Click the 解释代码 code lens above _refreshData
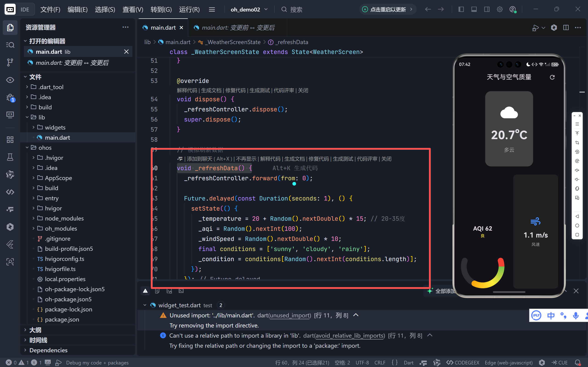Screen dimensions: 588x367 tap(270, 159)
